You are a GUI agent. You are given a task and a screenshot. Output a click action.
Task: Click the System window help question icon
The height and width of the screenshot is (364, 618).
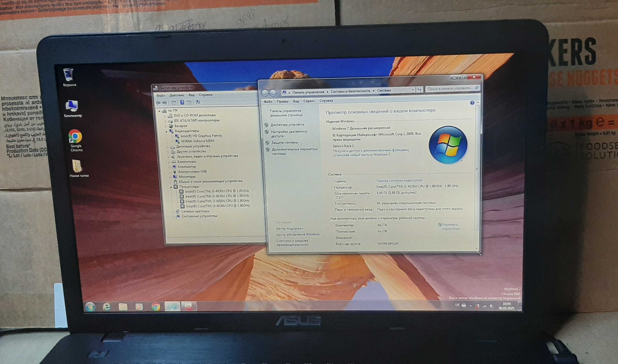click(x=472, y=103)
